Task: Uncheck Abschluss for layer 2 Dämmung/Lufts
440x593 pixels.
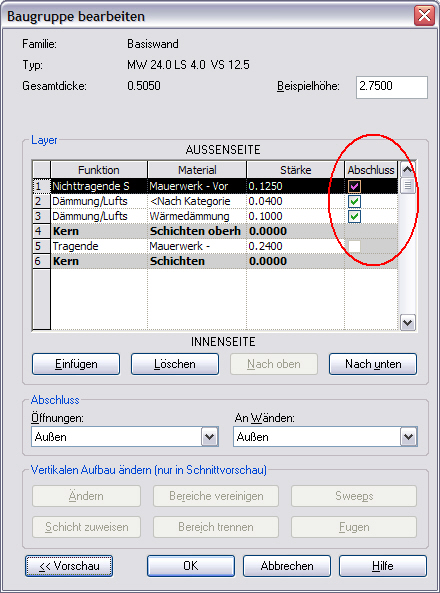Action: [354, 201]
